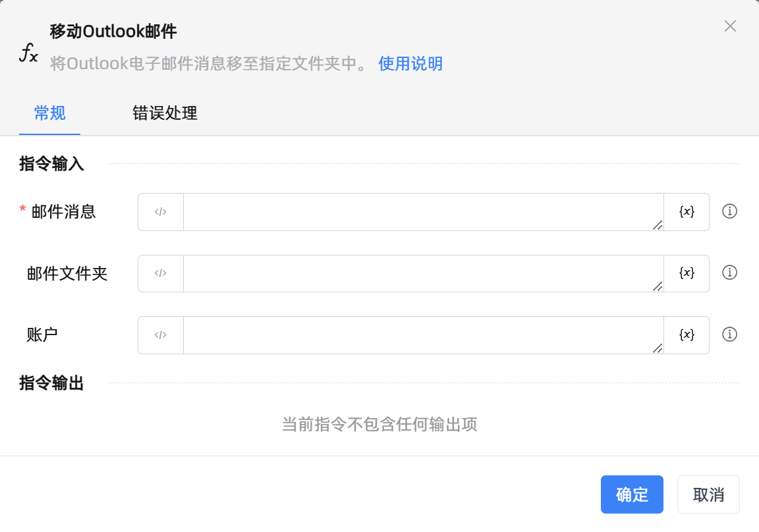Toggle expression mode for 账户 field
The width and height of the screenshot is (759, 532).
pyautogui.click(x=161, y=334)
